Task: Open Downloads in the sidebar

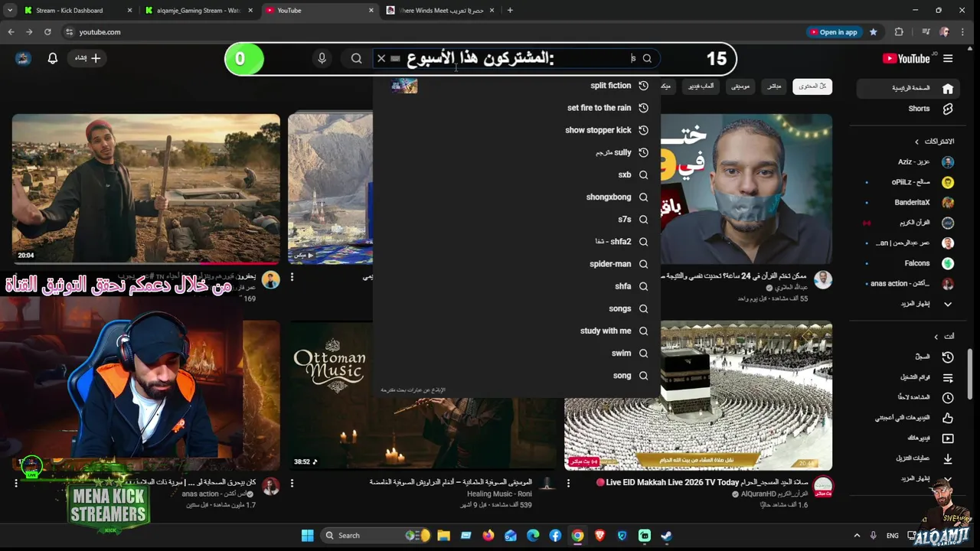Action: click(x=908, y=458)
